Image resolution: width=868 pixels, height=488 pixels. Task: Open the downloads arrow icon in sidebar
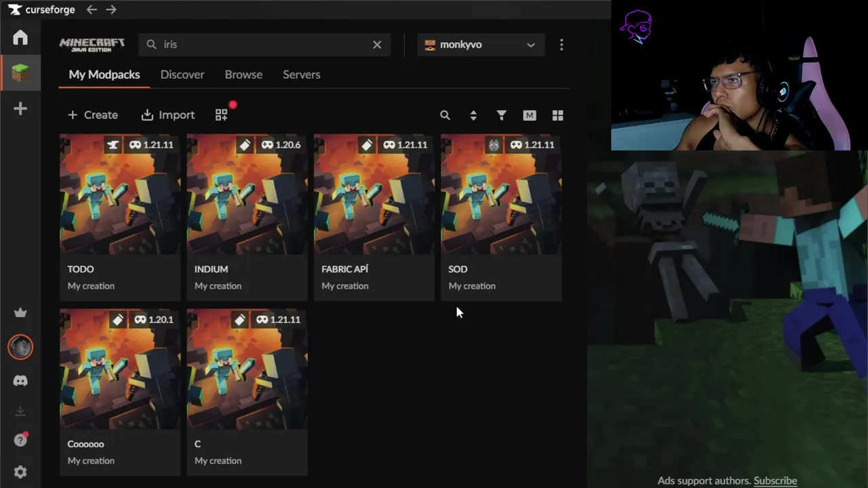click(20, 411)
